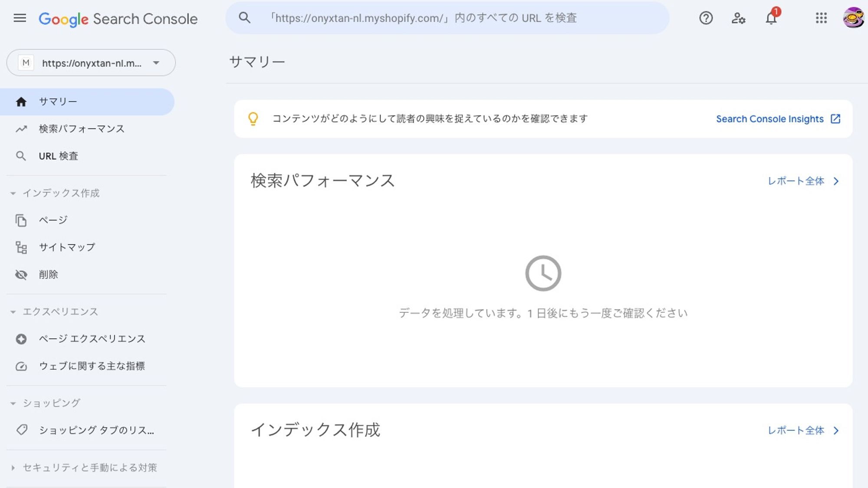Select サマリー in the sidebar

click(87, 102)
